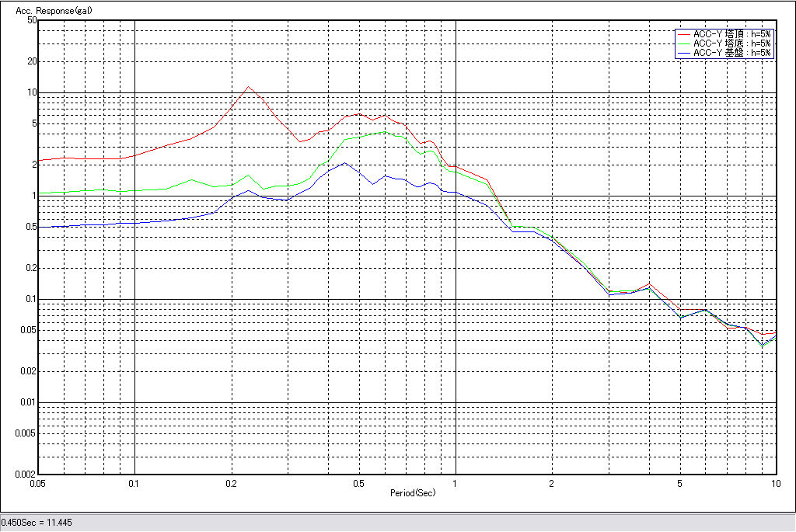Click the red curve's highest peak
The height and width of the screenshot is (532, 796).
point(248,87)
